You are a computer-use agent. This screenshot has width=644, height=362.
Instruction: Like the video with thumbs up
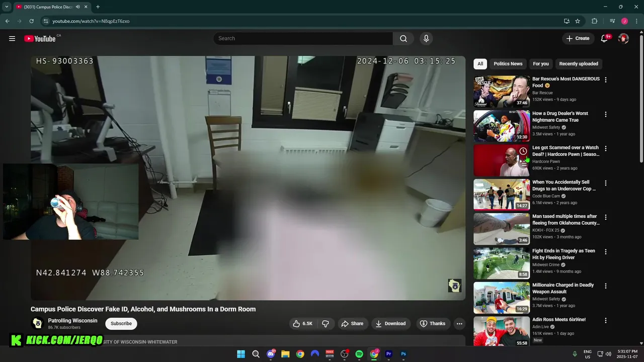pyautogui.click(x=302, y=324)
